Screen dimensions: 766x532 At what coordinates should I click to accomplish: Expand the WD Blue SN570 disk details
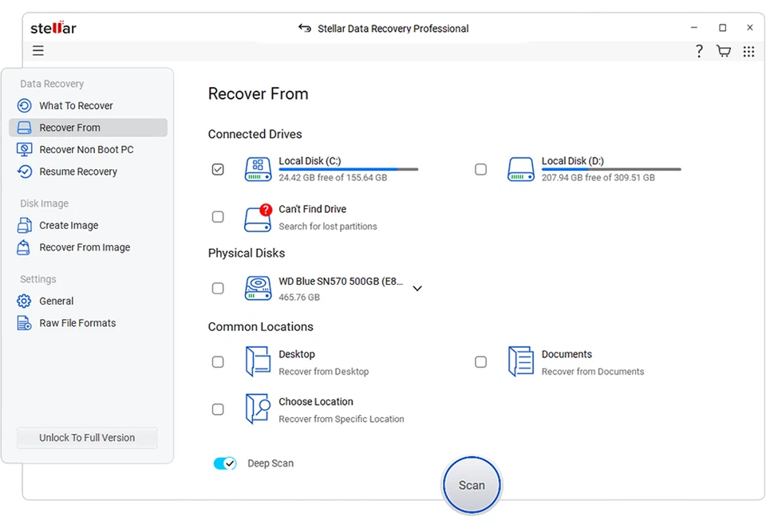[x=417, y=288]
